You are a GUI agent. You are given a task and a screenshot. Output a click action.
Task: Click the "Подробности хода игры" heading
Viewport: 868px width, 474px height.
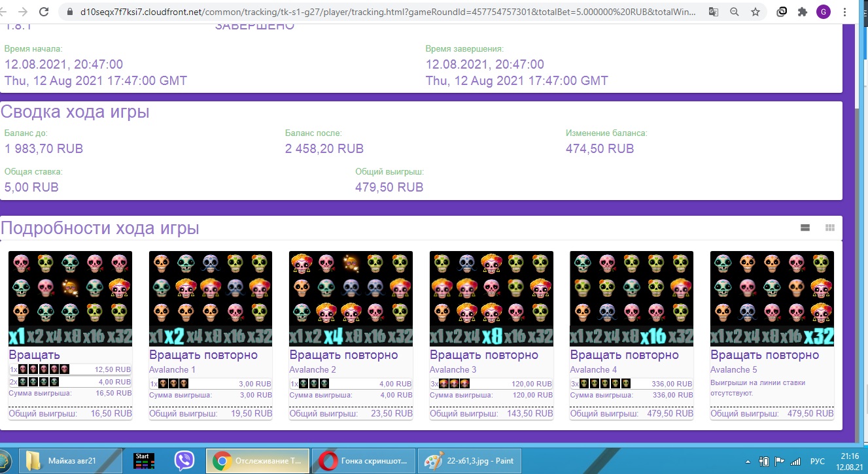[100, 228]
